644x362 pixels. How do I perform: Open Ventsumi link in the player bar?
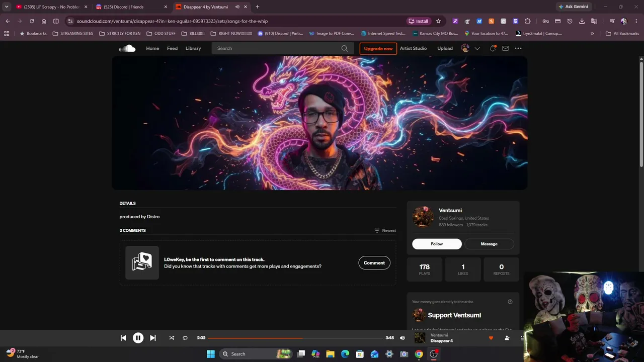click(439, 335)
